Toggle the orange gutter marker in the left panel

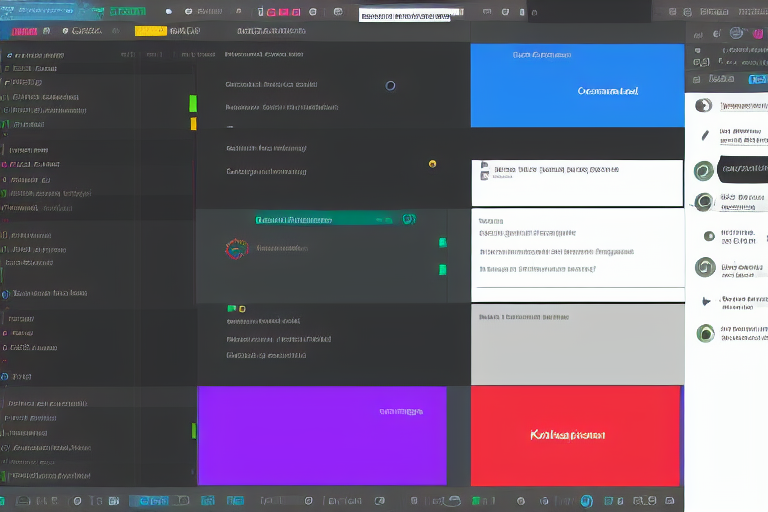point(193,124)
